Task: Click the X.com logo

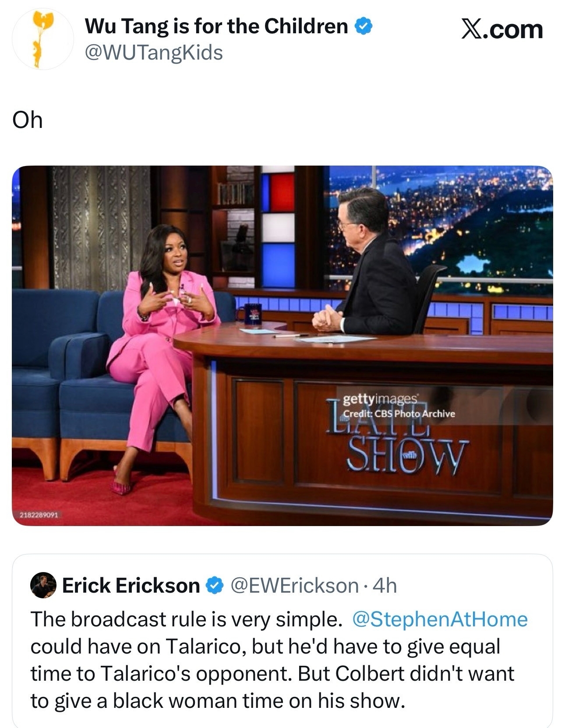Action: click(502, 29)
